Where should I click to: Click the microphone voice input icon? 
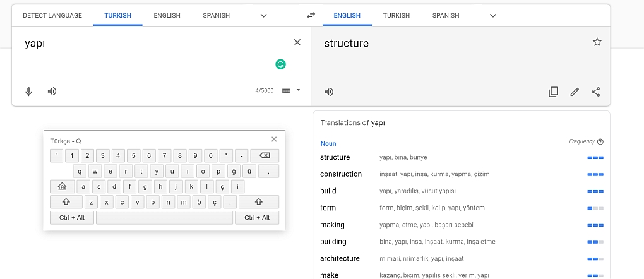pos(28,92)
